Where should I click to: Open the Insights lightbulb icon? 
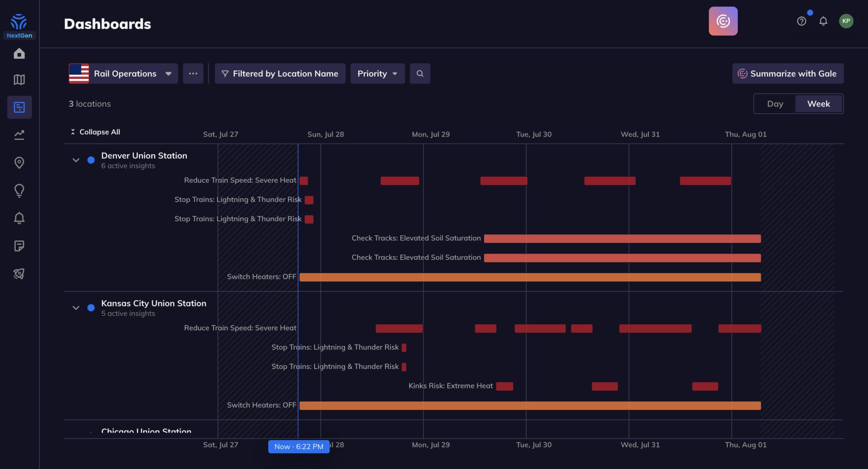(x=19, y=190)
